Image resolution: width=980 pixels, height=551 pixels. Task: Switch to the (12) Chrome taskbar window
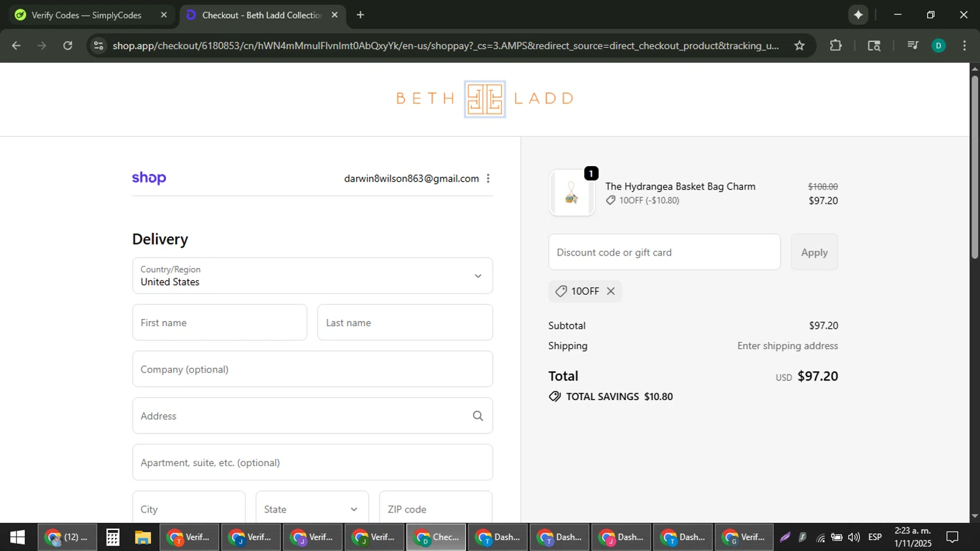pos(67,537)
